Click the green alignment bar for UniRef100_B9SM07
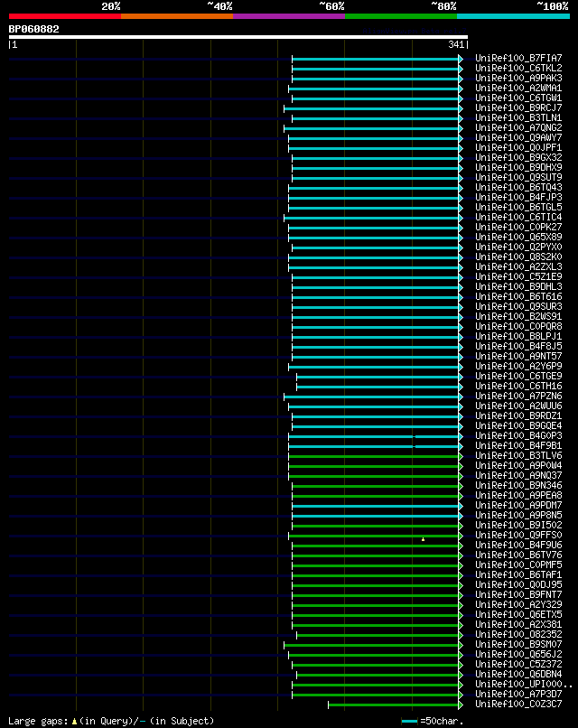This screenshot has width=578, height=728. 371,646
